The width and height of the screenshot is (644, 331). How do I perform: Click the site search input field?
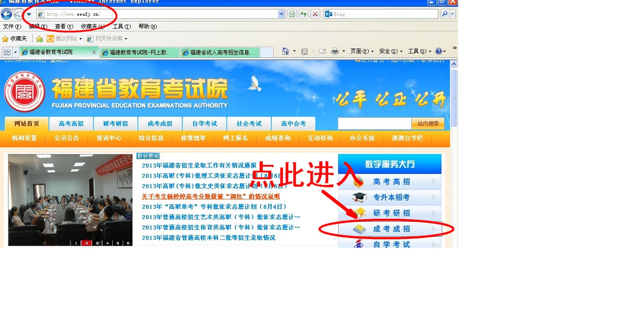coord(375,124)
